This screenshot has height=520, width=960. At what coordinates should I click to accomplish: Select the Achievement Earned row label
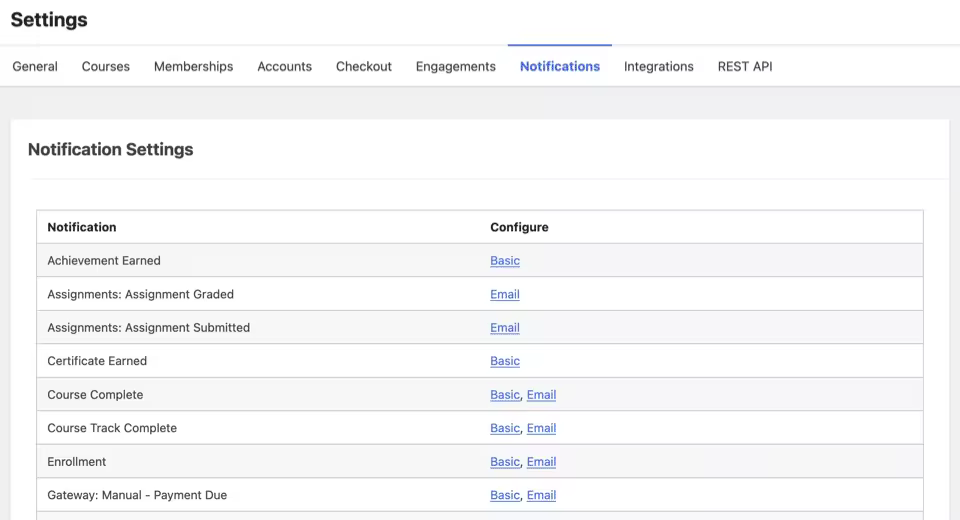(104, 260)
